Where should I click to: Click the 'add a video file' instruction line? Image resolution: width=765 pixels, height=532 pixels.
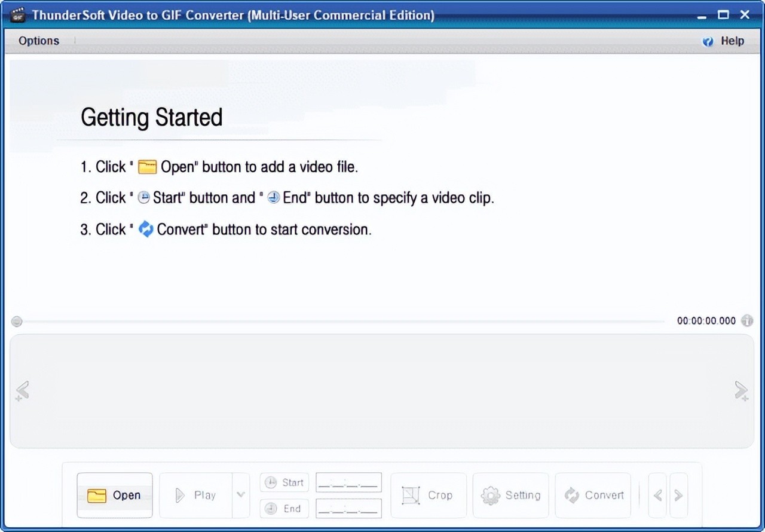point(219,167)
